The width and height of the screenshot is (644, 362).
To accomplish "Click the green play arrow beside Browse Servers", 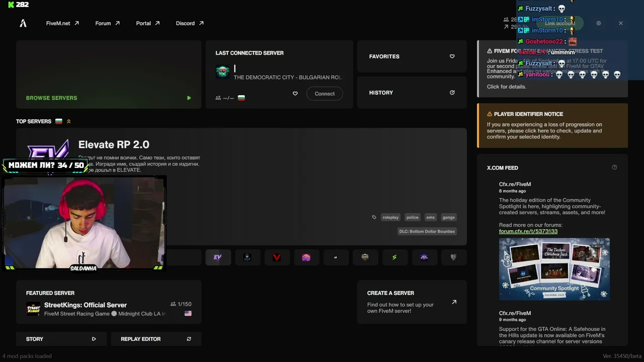I will click(189, 98).
